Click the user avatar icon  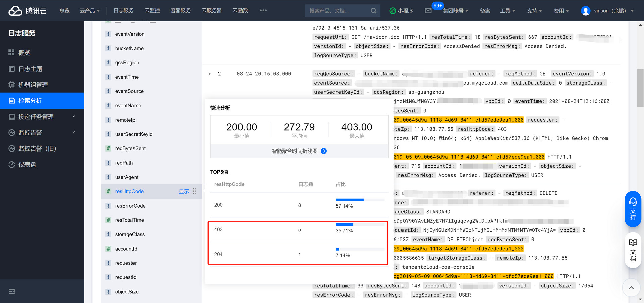click(x=586, y=11)
